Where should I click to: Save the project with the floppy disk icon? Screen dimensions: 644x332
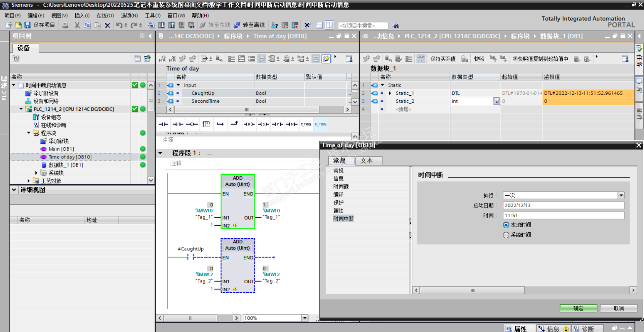point(28,25)
